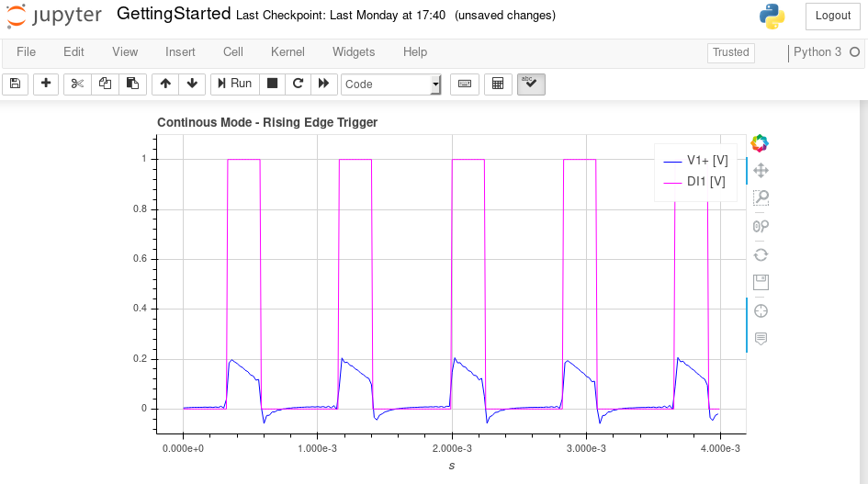Open the Widgets menu
This screenshot has width=868, height=484.
point(354,52)
